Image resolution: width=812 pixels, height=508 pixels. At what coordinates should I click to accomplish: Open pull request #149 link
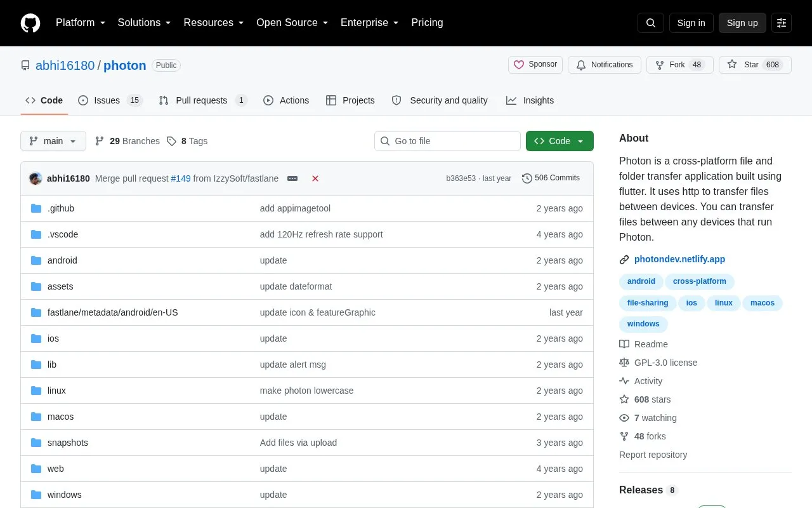[181, 178]
